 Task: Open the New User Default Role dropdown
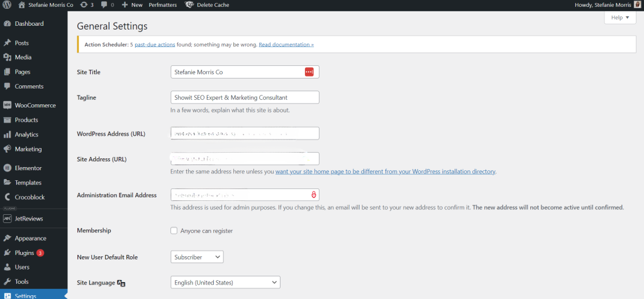pyautogui.click(x=197, y=257)
